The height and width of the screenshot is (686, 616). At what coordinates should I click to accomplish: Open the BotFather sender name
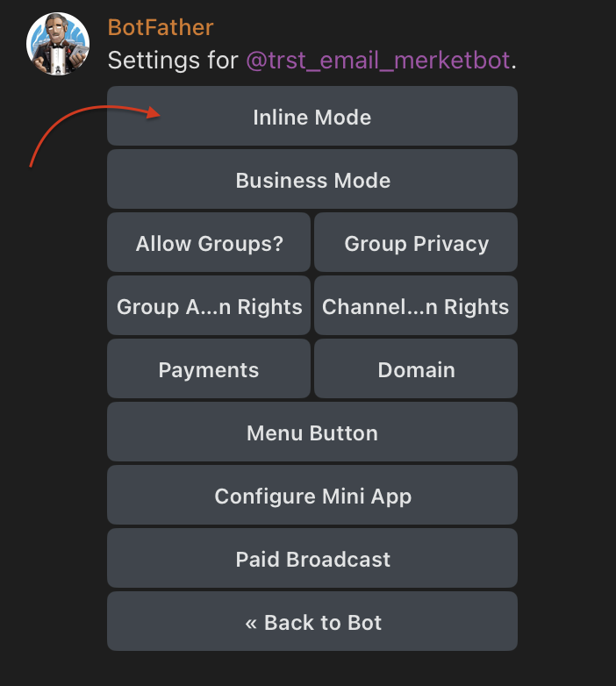(161, 27)
